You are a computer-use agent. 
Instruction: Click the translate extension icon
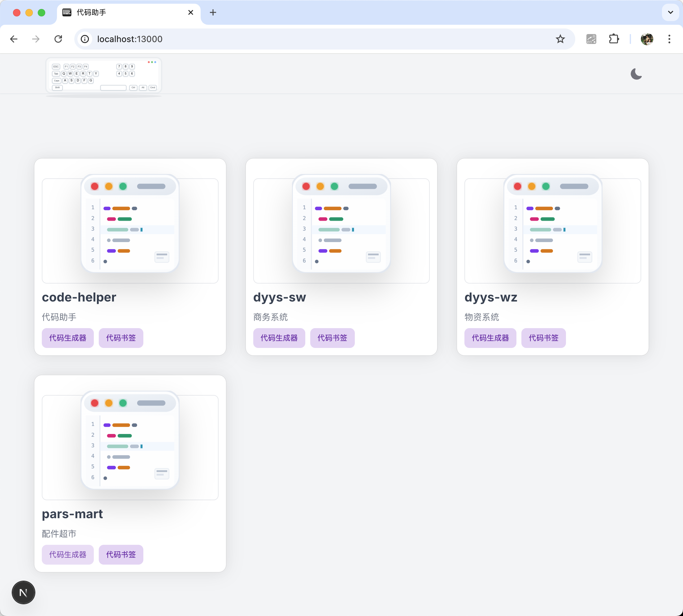(591, 39)
